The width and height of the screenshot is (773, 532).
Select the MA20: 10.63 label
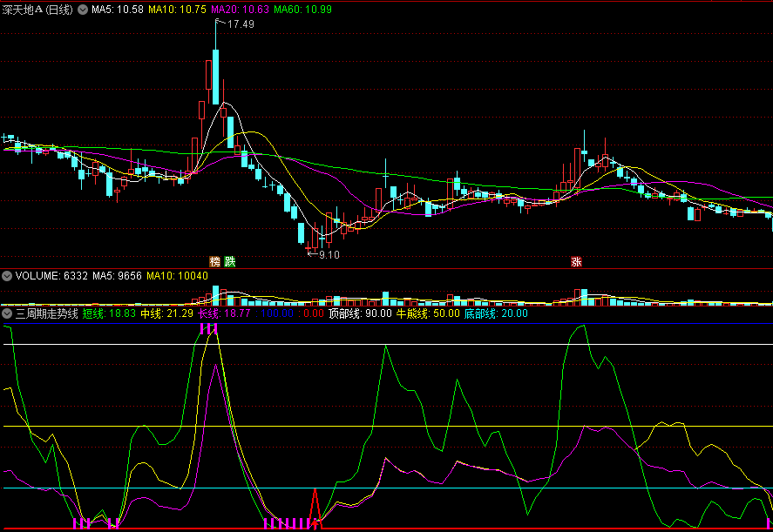(240, 10)
